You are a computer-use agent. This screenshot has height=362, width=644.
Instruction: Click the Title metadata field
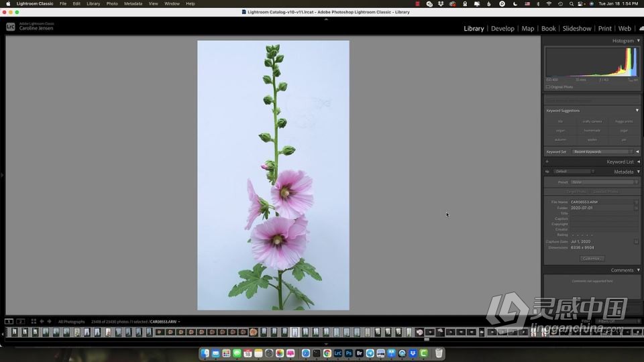[604, 213]
